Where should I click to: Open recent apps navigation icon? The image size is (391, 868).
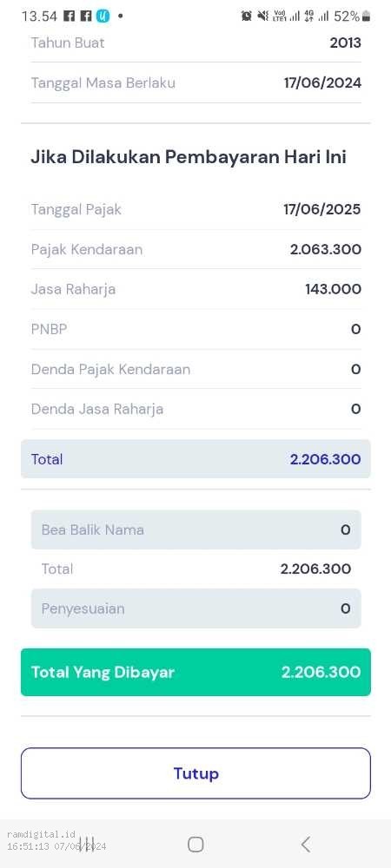[x=86, y=844]
